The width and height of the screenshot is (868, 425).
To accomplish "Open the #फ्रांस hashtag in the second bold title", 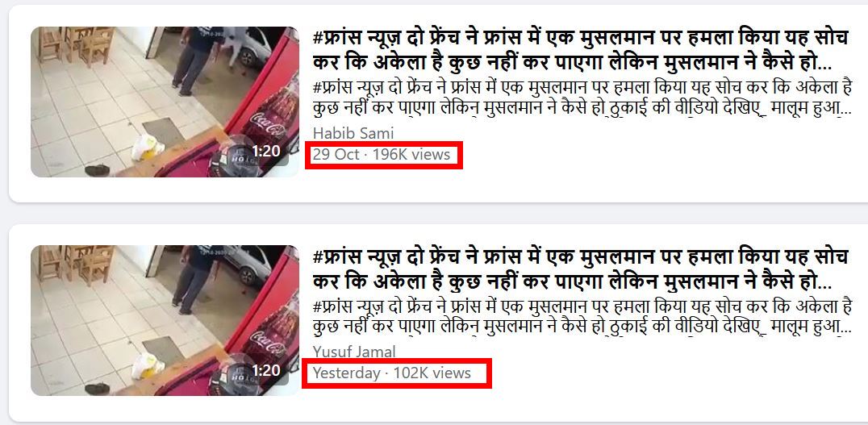I will 339,256.
